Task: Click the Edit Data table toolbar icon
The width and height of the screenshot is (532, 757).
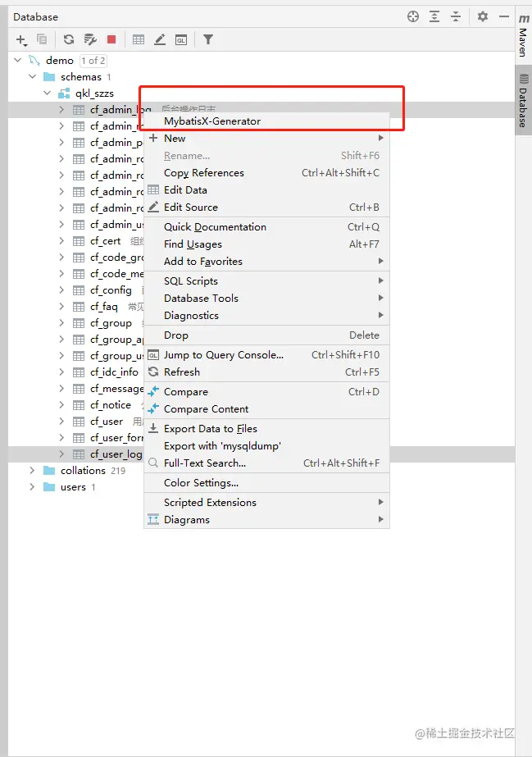Action: point(139,39)
